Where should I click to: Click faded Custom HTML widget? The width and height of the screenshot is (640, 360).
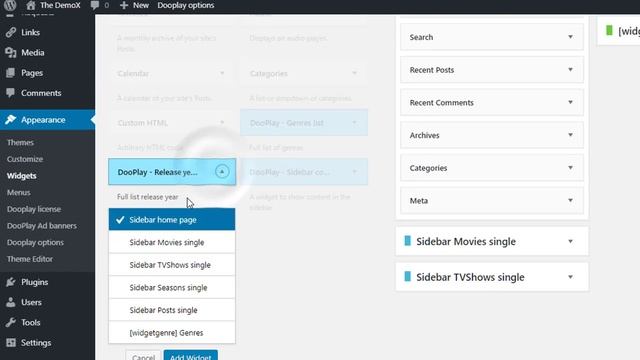pyautogui.click(x=172, y=122)
